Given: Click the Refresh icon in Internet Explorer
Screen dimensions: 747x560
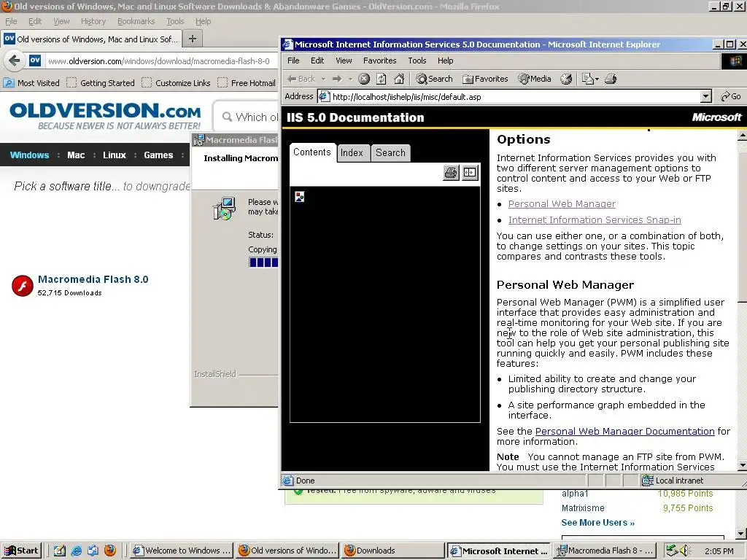Looking at the screenshot, I should coord(381,79).
